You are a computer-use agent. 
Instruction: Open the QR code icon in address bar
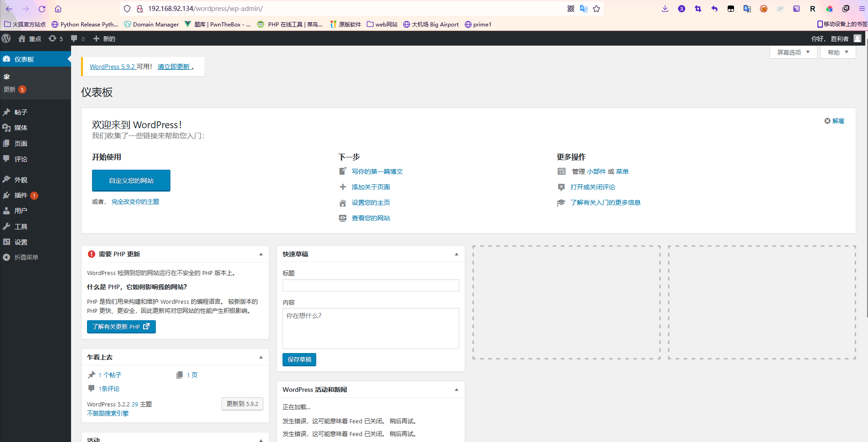click(x=571, y=9)
